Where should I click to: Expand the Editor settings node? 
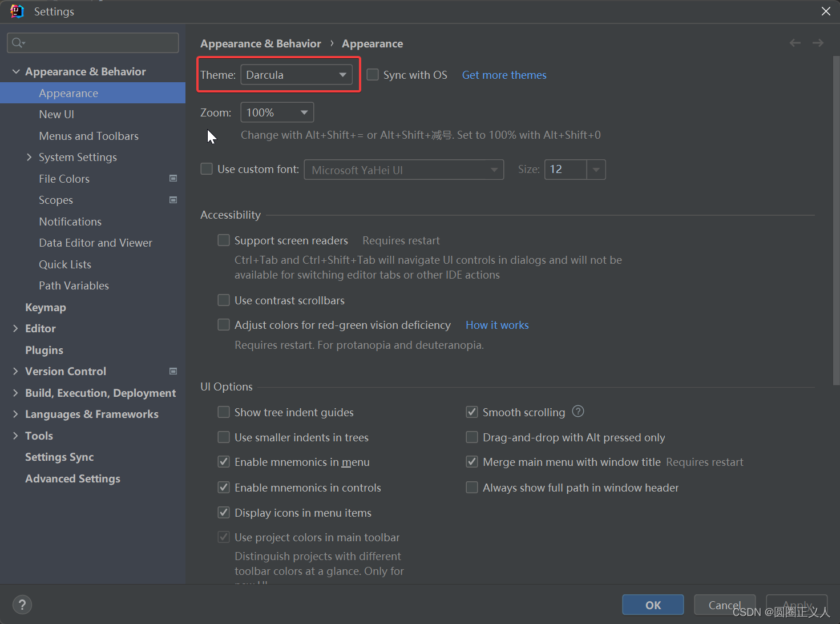pos(15,328)
